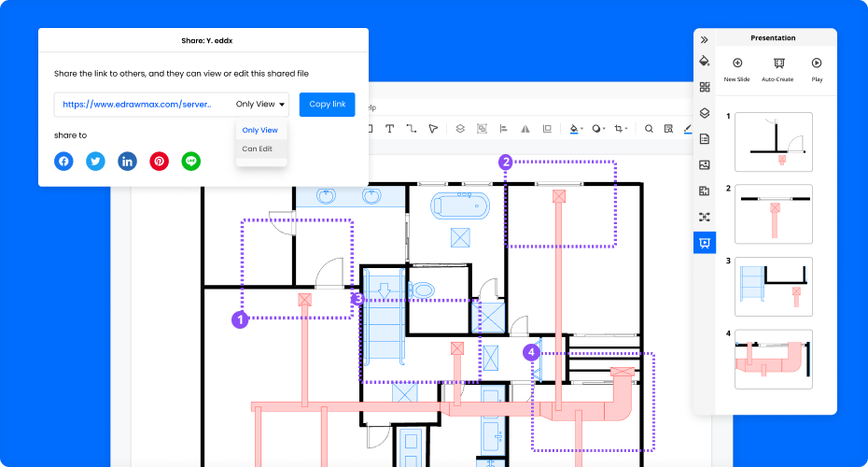Open the Symbols grid sidebar panel
This screenshot has height=467, width=868.
[x=704, y=87]
